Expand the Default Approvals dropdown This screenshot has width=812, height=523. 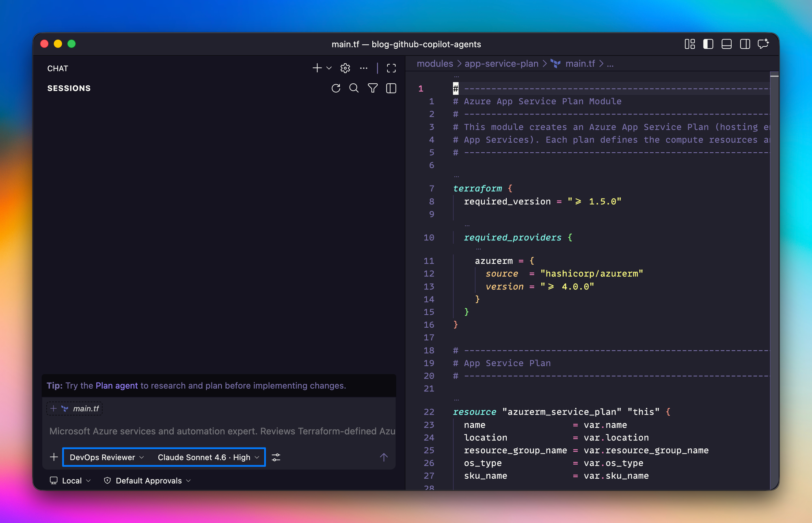tap(148, 481)
